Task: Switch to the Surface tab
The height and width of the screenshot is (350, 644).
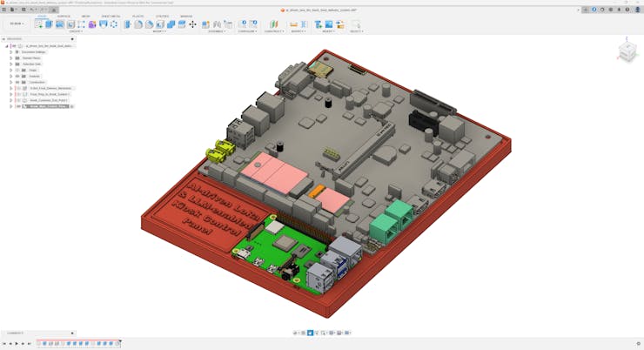Action: (64, 16)
